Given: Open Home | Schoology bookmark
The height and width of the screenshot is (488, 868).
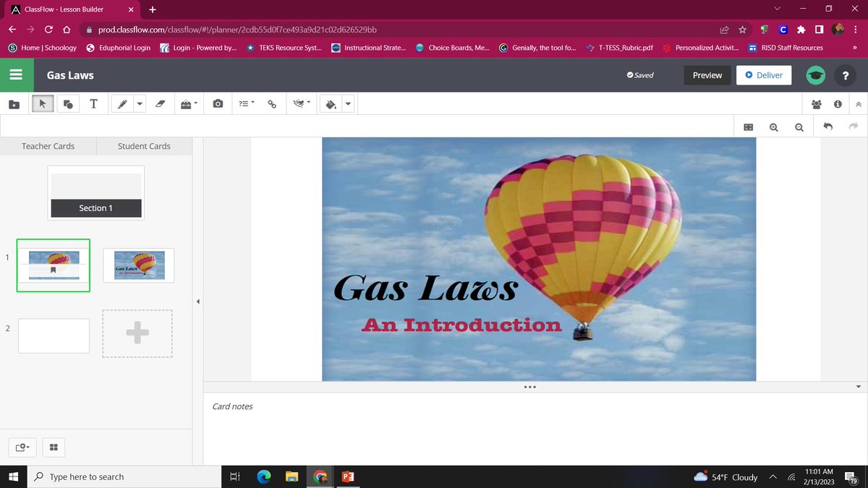Looking at the screenshot, I should click(42, 48).
